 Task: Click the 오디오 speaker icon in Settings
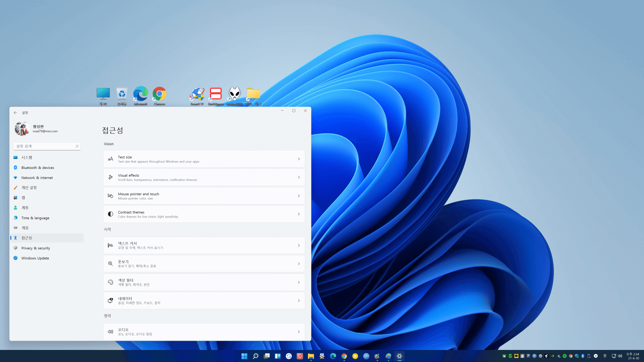click(110, 332)
